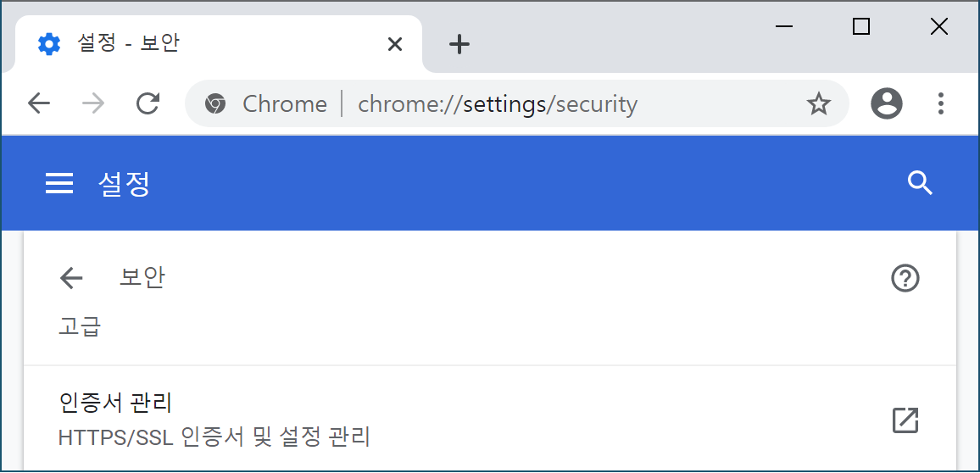980x473 pixels.
Task: Close the 설정 - 보안 tab
Action: coord(394,44)
